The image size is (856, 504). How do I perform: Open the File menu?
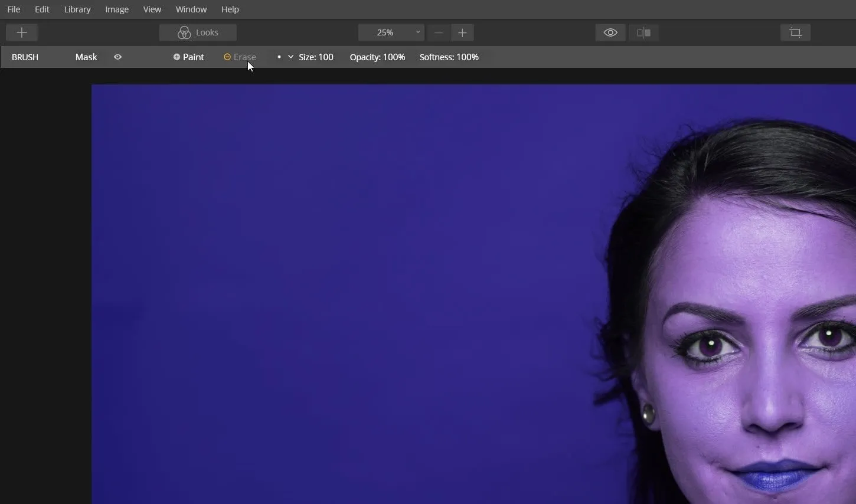[x=14, y=9]
